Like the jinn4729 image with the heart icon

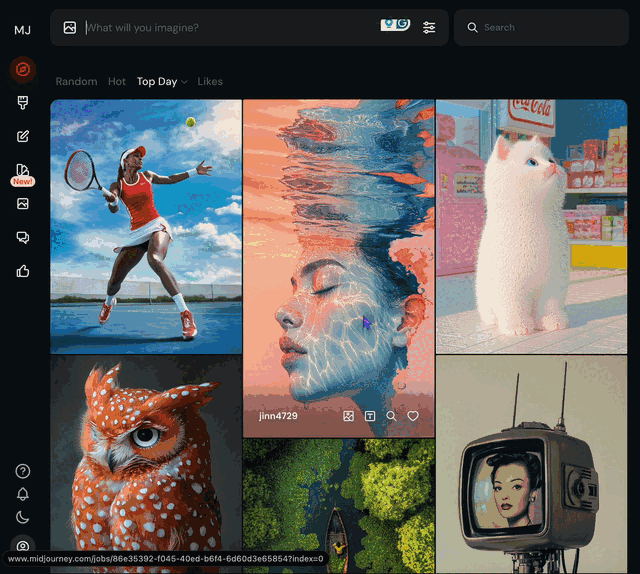(x=413, y=416)
